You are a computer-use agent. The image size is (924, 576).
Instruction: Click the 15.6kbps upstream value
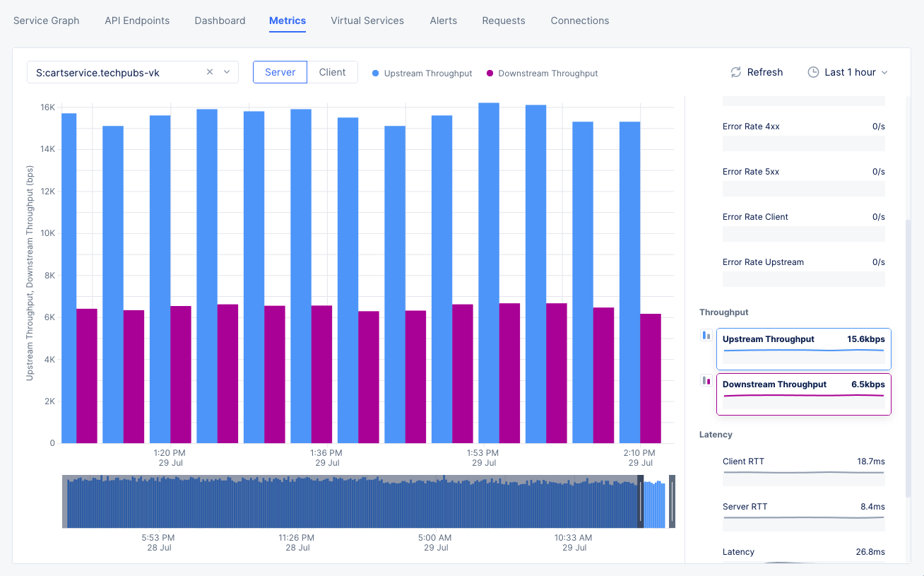click(x=866, y=339)
